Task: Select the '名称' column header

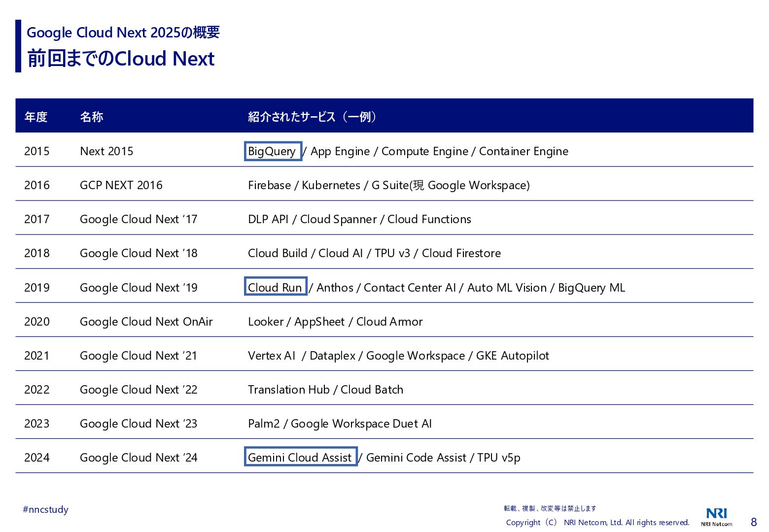Action: coord(92,117)
